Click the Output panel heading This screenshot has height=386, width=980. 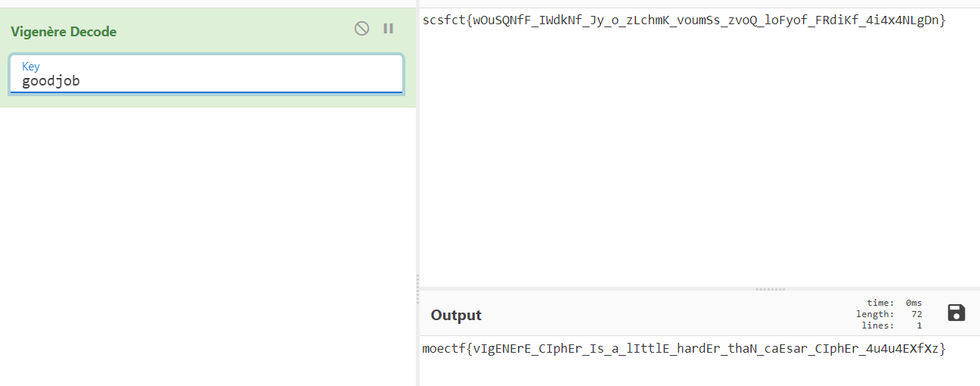pos(456,315)
